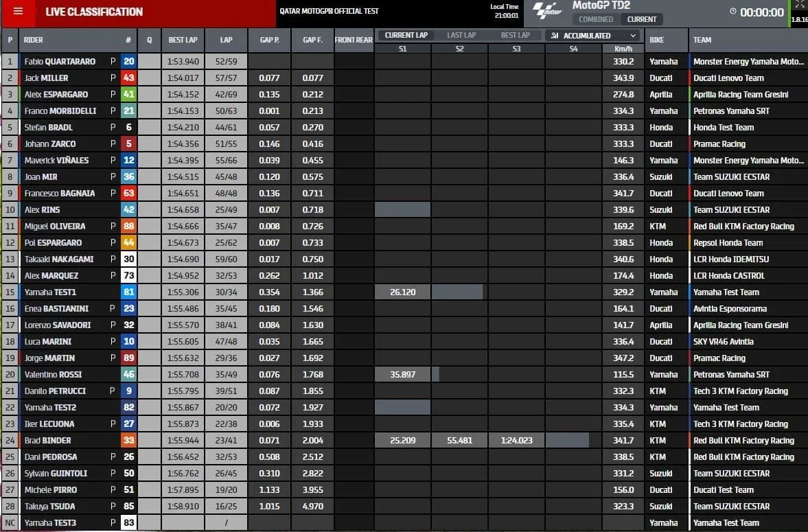Click the Repsol Honda Team name
808x532 pixels.
coord(728,243)
